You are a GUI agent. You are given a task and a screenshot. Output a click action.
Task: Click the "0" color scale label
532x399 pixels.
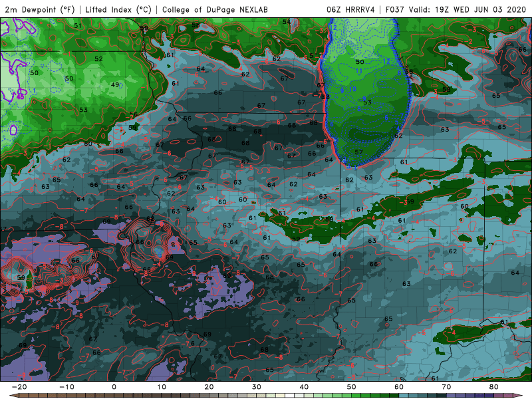pos(114,387)
